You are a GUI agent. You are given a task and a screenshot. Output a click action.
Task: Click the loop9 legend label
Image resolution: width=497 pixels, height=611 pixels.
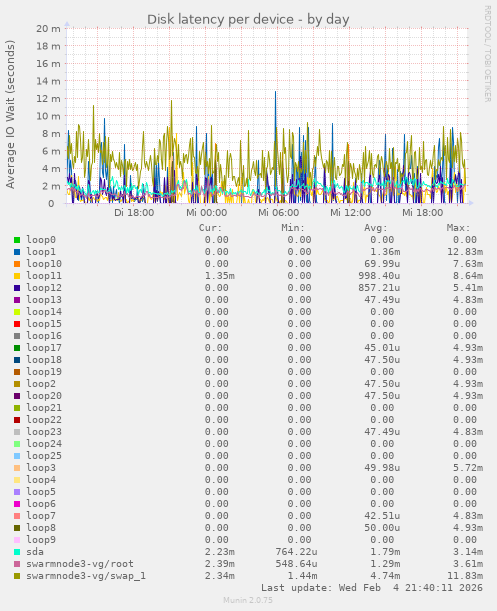point(41,540)
